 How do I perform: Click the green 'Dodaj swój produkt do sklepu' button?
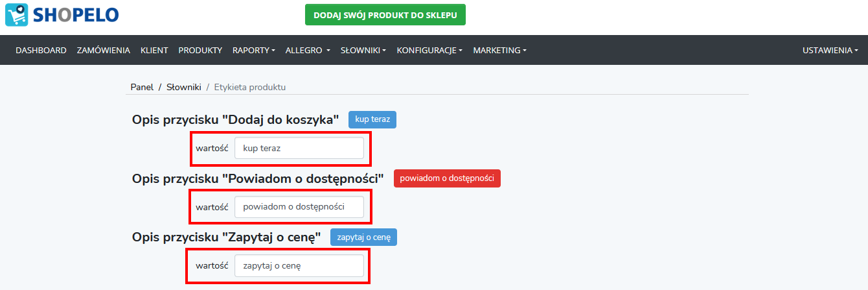pyautogui.click(x=385, y=15)
